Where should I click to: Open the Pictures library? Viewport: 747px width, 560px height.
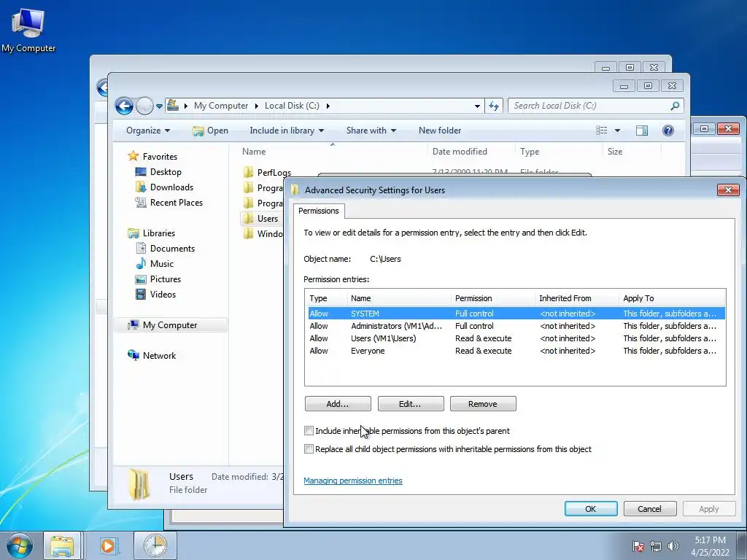tap(158, 279)
